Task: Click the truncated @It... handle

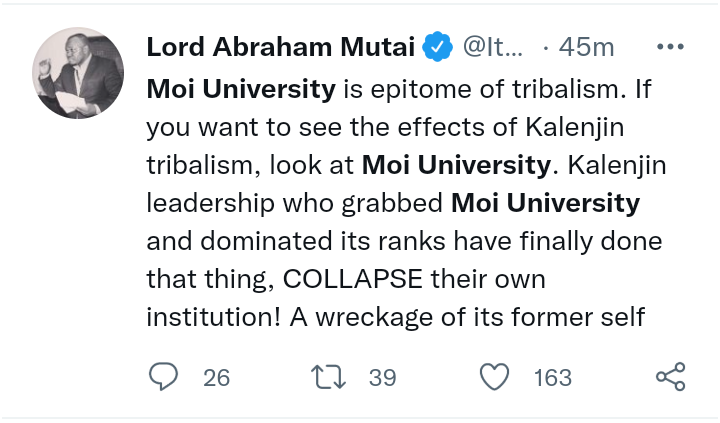Action: tap(493, 47)
